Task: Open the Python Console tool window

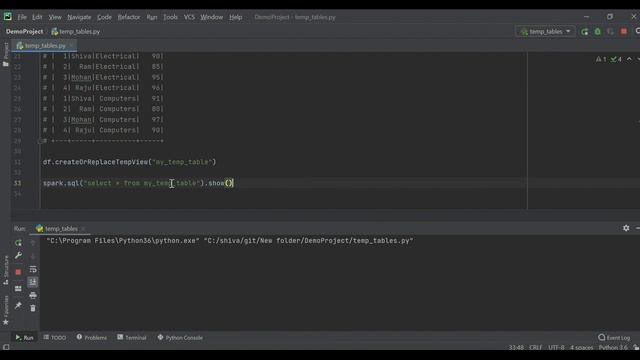Action: 180,338
